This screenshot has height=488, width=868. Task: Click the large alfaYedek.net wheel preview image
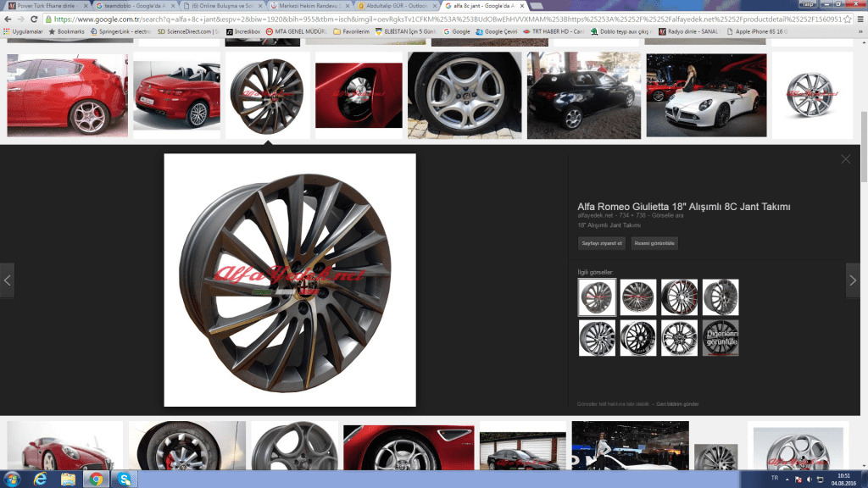click(290, 280)
